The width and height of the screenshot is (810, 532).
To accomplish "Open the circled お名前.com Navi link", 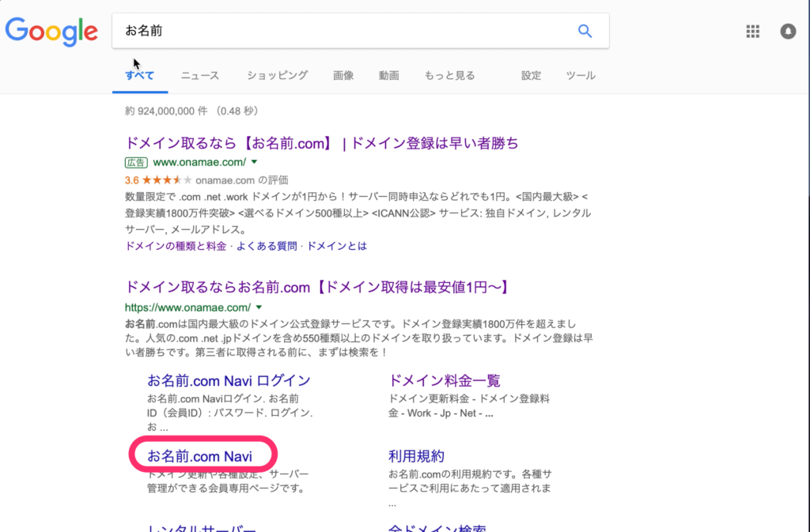I will coord(199,456).
